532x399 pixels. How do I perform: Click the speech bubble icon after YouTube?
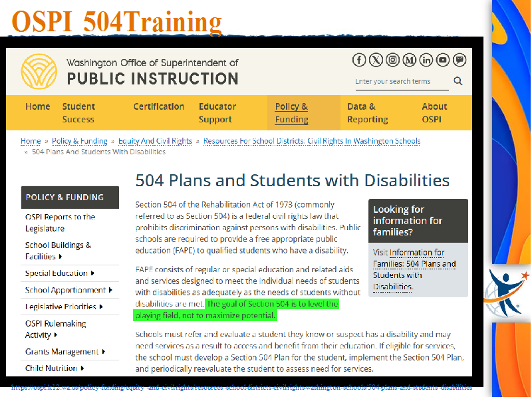460,60
